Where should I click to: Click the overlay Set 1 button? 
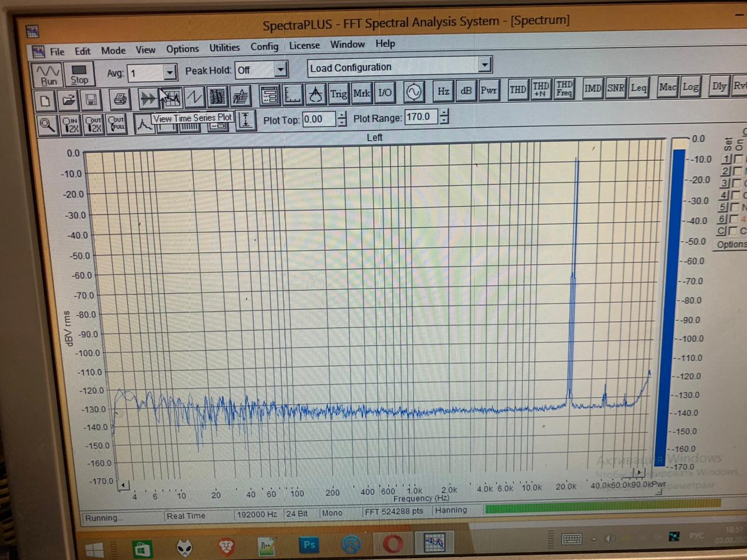[x=727, y=159]
